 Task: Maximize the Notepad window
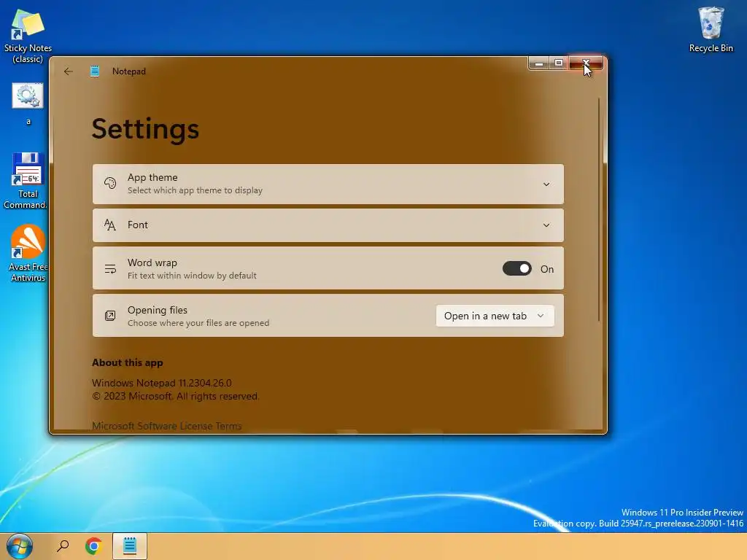click(x=559, y=63)
